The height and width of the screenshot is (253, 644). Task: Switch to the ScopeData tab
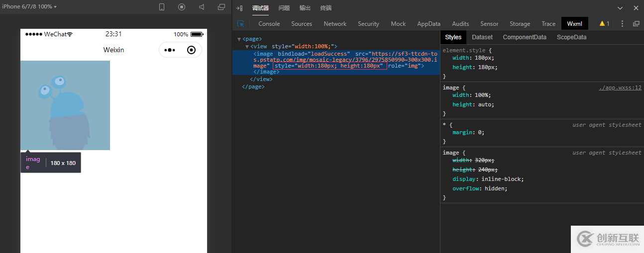(571, 37)
